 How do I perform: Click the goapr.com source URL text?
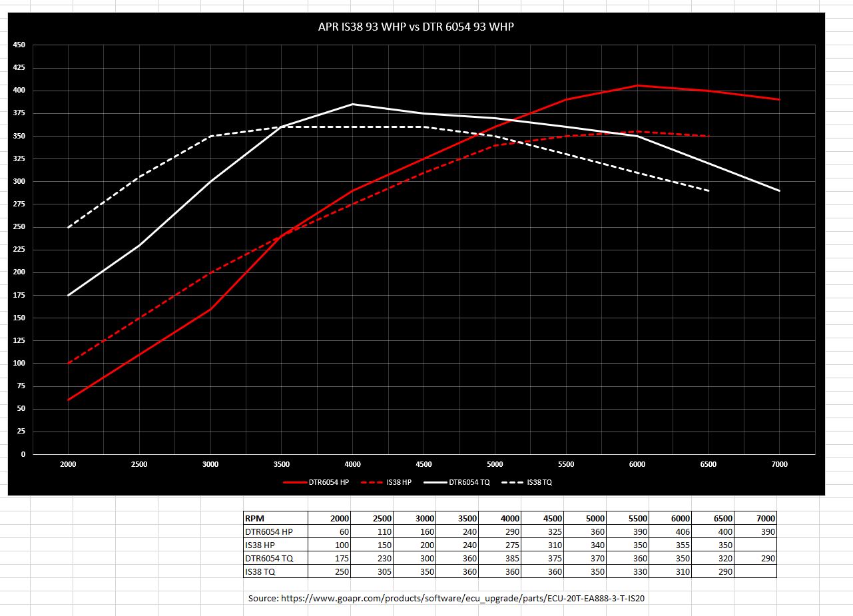click(463, 599)
